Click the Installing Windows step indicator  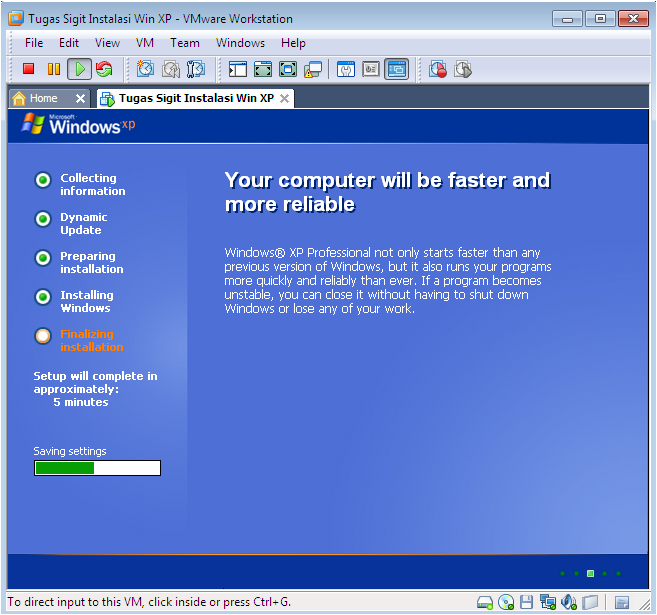click(43, 297)
